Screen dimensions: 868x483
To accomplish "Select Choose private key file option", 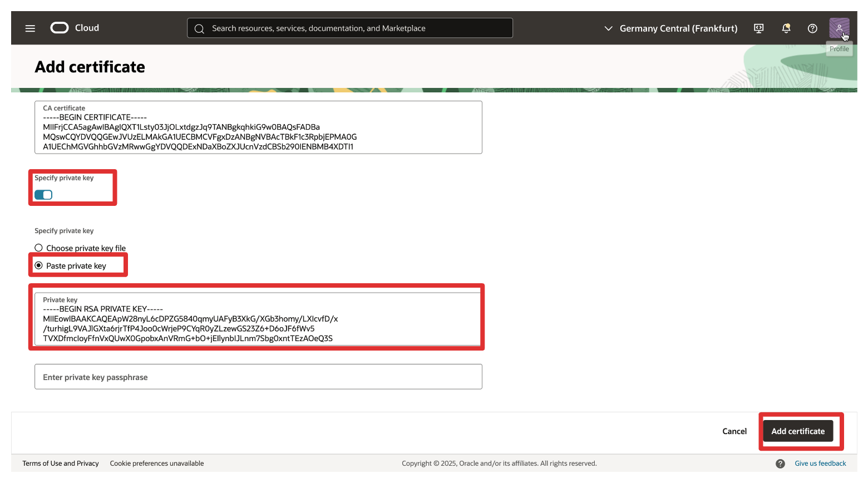I will coord(39,248).
